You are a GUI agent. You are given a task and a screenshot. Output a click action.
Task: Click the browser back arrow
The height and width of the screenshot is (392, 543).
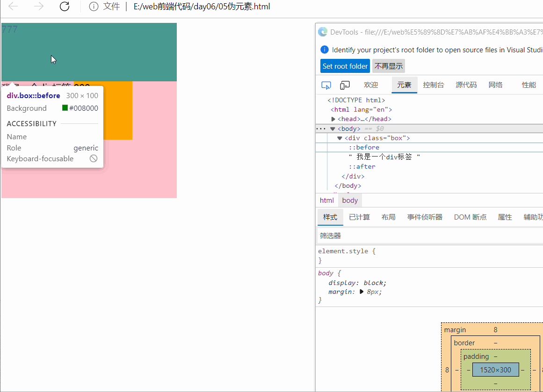tap(13, 6)
